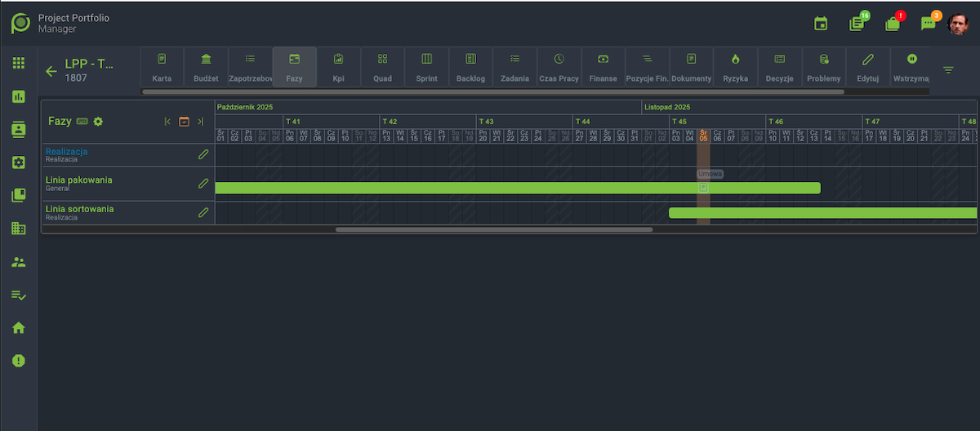Click the Gantt horizontal scrollbar thumb

494,229
